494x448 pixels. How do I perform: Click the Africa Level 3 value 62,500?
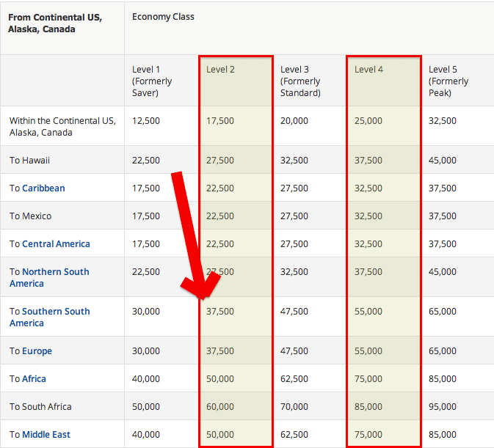294,379
